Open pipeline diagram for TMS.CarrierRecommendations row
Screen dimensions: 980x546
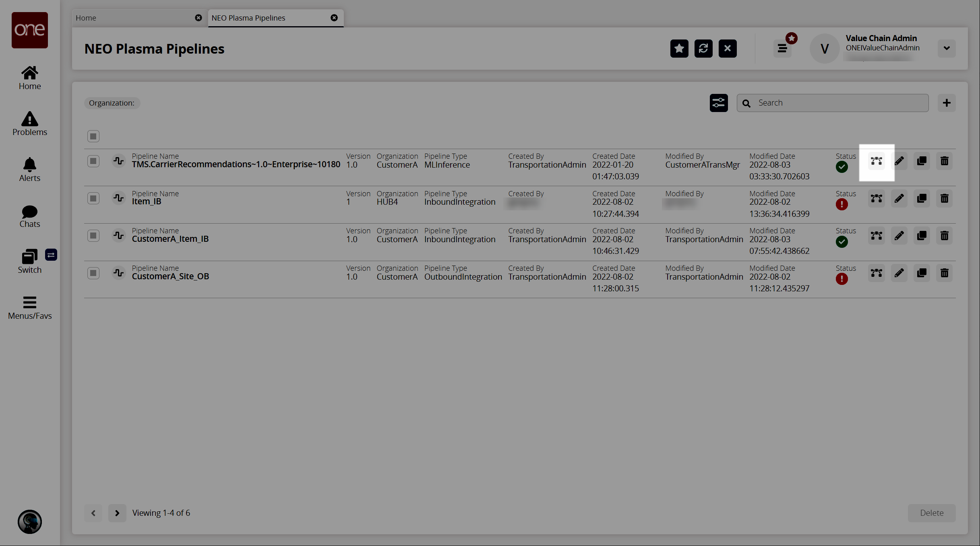pos(877,161)
